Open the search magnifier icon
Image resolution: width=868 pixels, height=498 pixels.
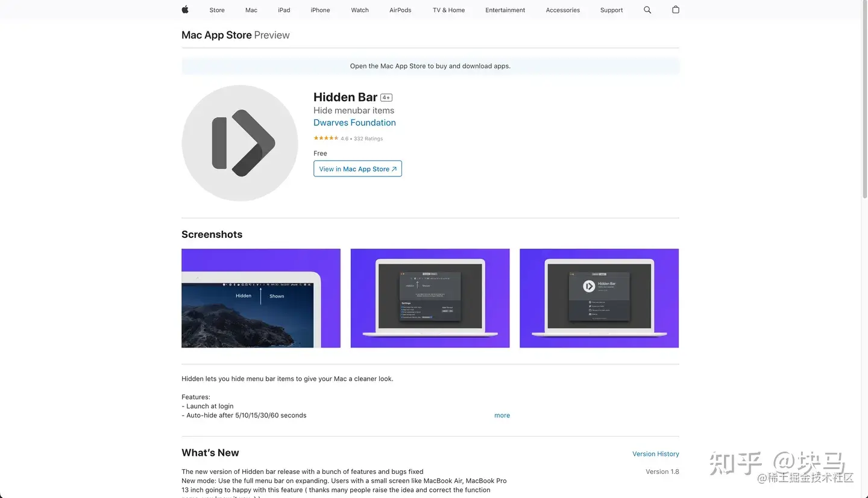pos(647,10)
